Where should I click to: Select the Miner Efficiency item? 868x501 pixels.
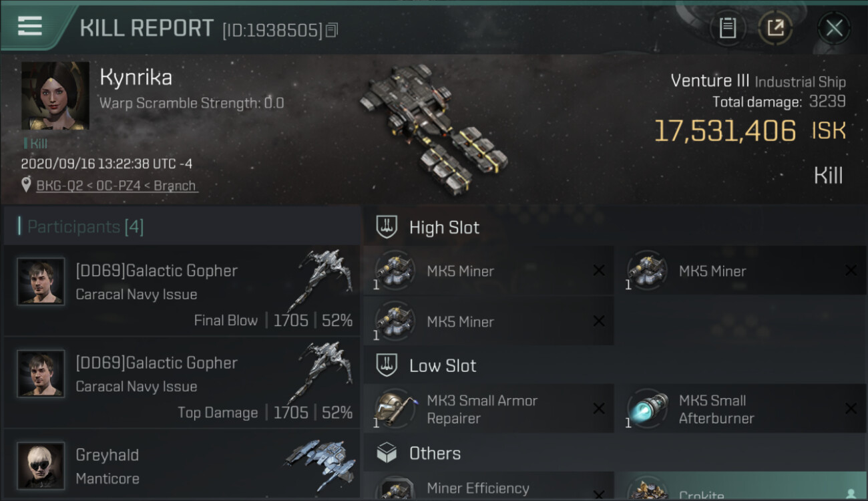pyautogui.click(x=488, y=487)
